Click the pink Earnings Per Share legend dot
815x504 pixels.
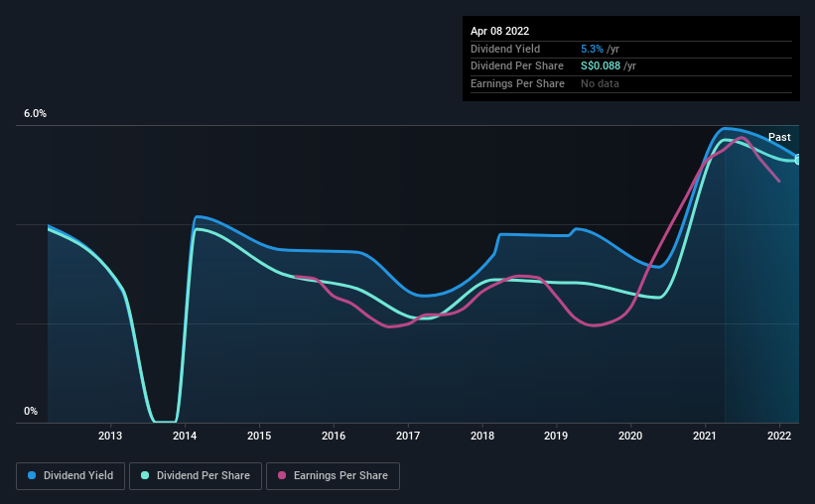coord(282,475)
